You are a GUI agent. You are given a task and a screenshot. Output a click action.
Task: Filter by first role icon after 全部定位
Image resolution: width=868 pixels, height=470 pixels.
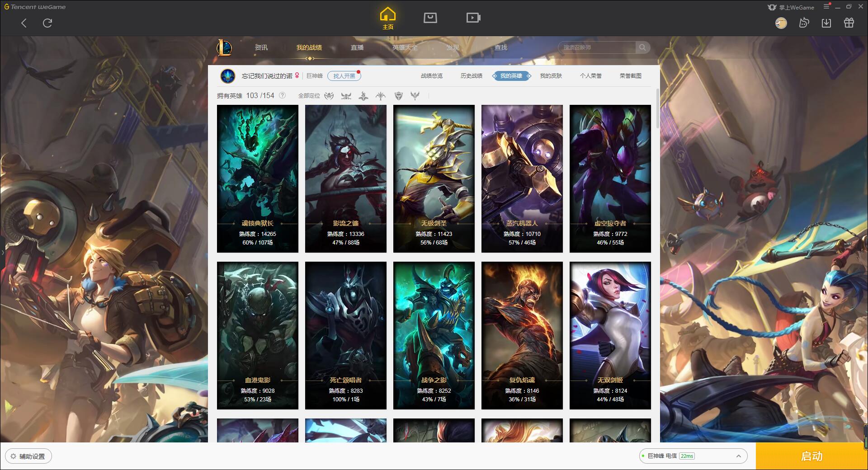point(329,96)
